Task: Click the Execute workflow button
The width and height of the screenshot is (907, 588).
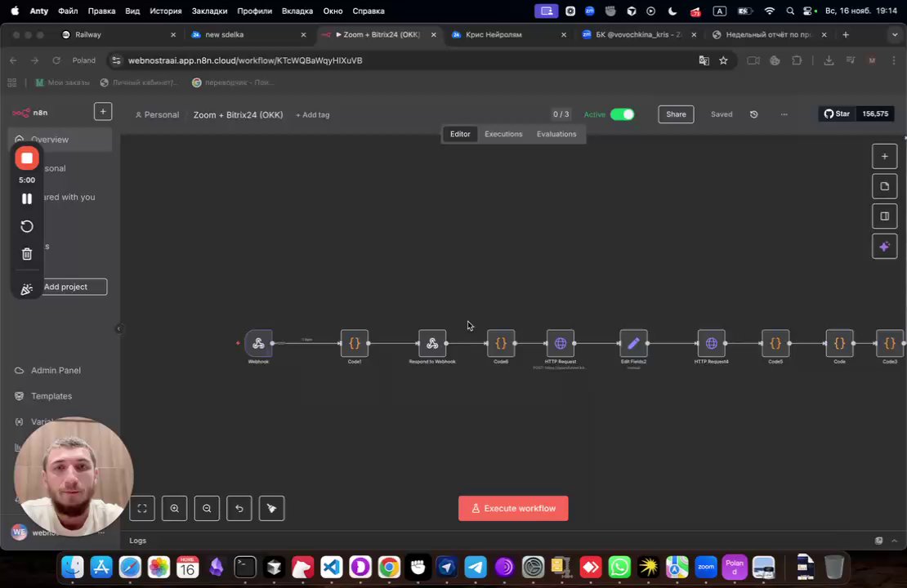Action: point(513,508)
